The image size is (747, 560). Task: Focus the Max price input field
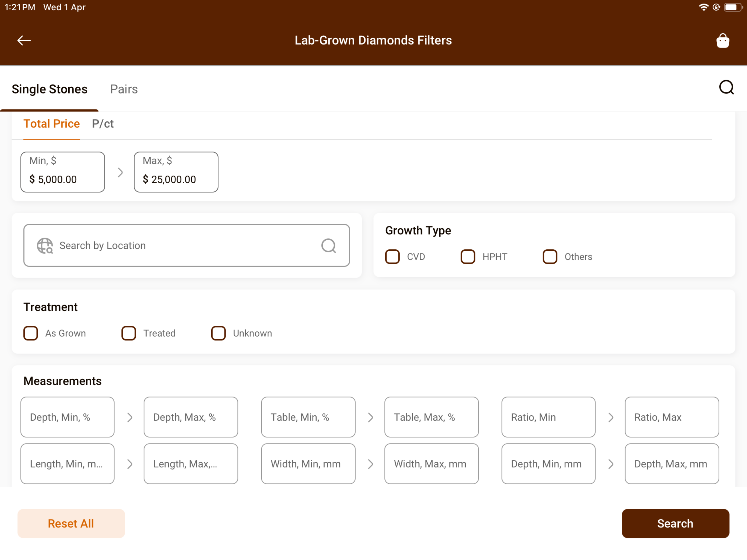[176, 172]
